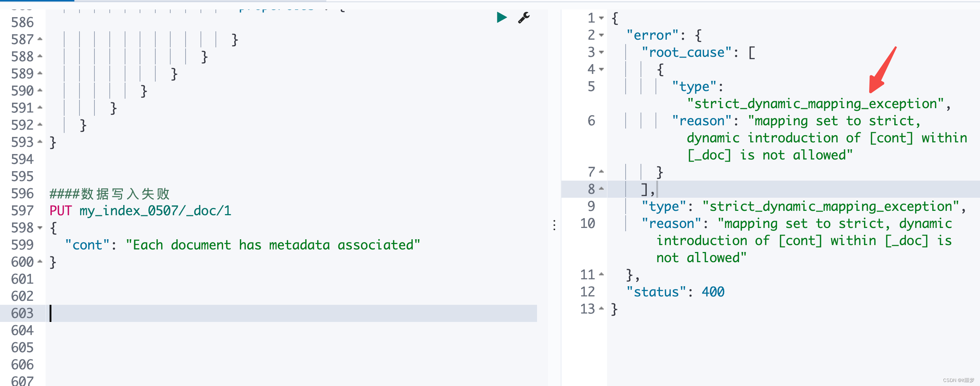Fold the "error" object at line 2

(601, 35)
